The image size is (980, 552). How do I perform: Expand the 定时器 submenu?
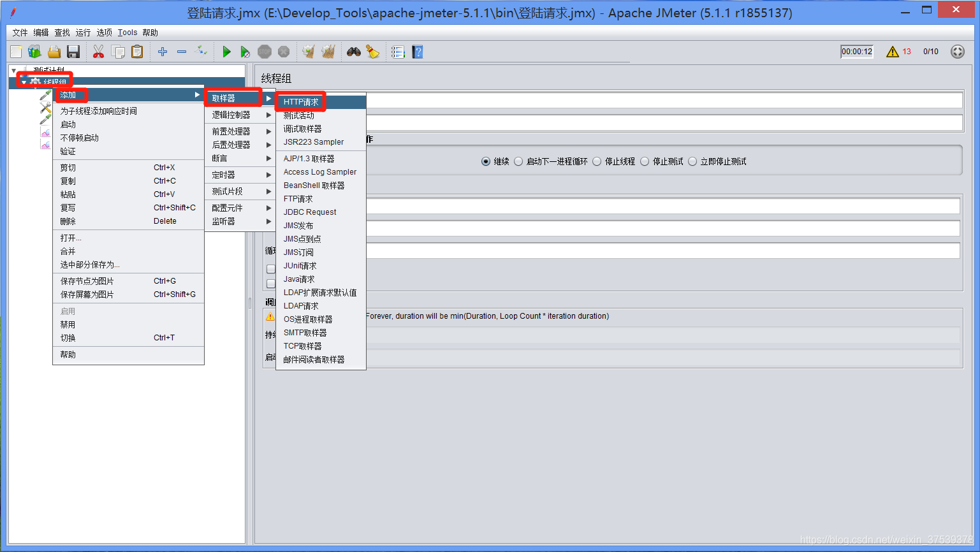tap(242, 175)
